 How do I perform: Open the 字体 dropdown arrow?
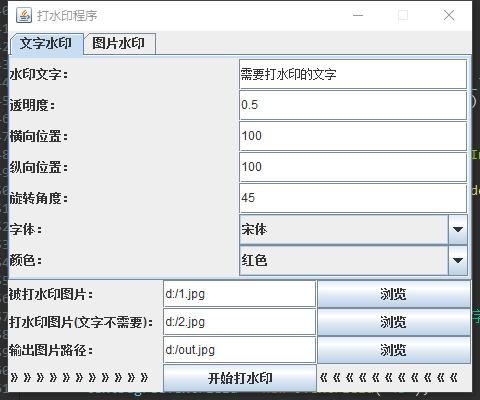458,229
